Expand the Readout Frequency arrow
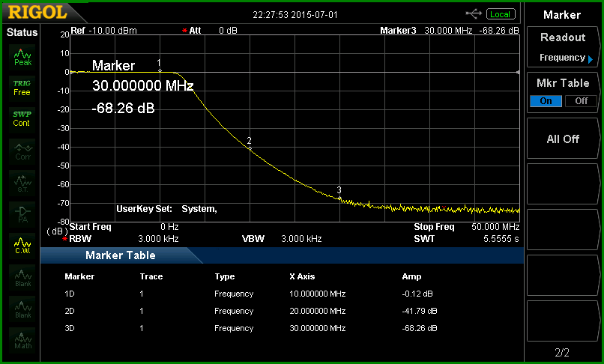This screenshot has width=604, height=364. 591,58
